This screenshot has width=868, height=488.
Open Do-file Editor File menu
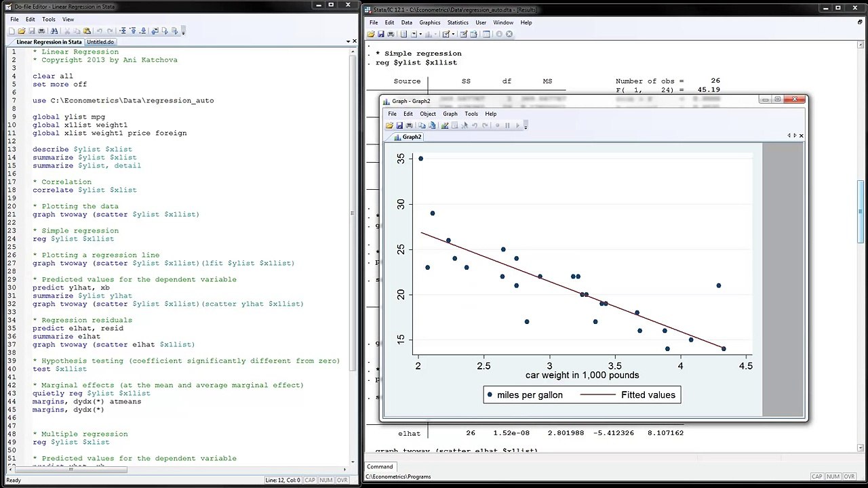pyautogui.click(x=14, y=20)
